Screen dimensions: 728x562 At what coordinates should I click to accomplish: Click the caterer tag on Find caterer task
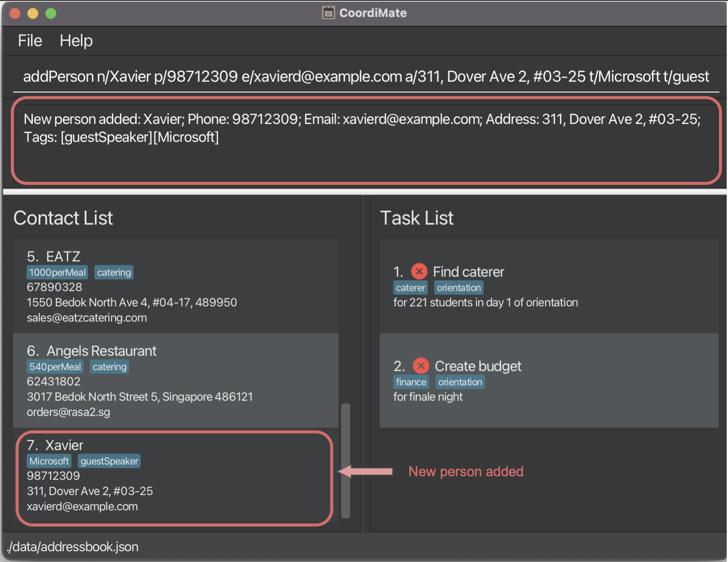click(x=410, y=288)
